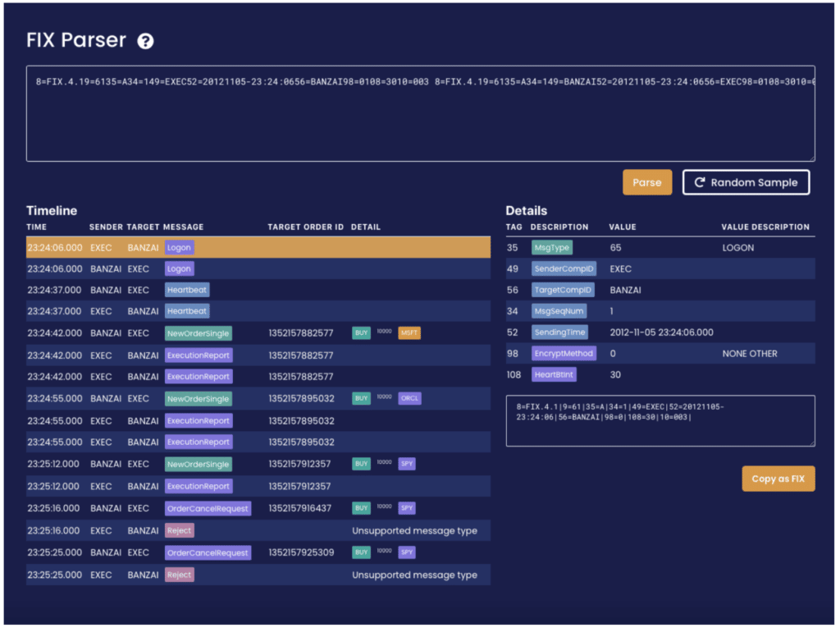840x628 pixels.
Task: Select the ExecutionReport at 23:25:12
Action: pos(258,487)
